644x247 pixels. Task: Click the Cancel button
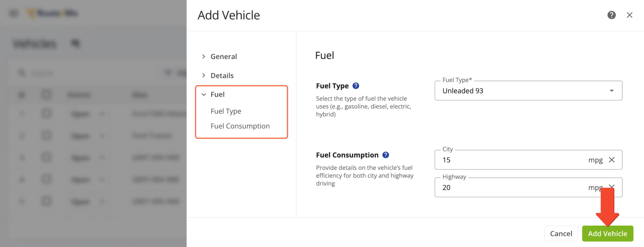[561, 233]
